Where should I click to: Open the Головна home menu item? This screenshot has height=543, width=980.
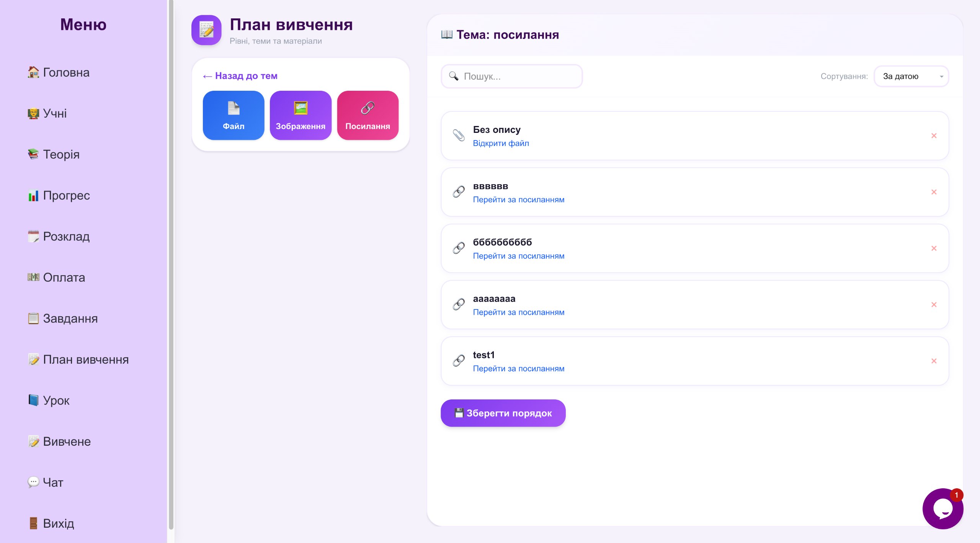(x=59, y=72)
